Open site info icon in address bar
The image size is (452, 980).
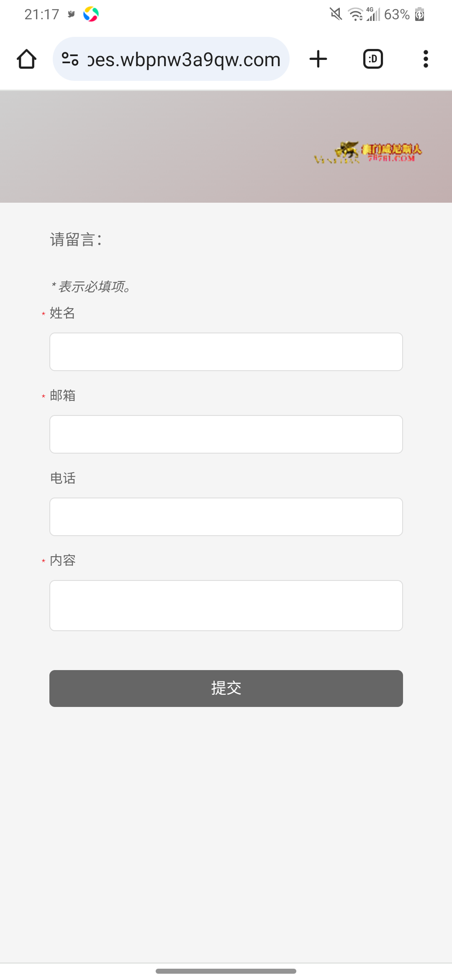(x=70, y=59)
